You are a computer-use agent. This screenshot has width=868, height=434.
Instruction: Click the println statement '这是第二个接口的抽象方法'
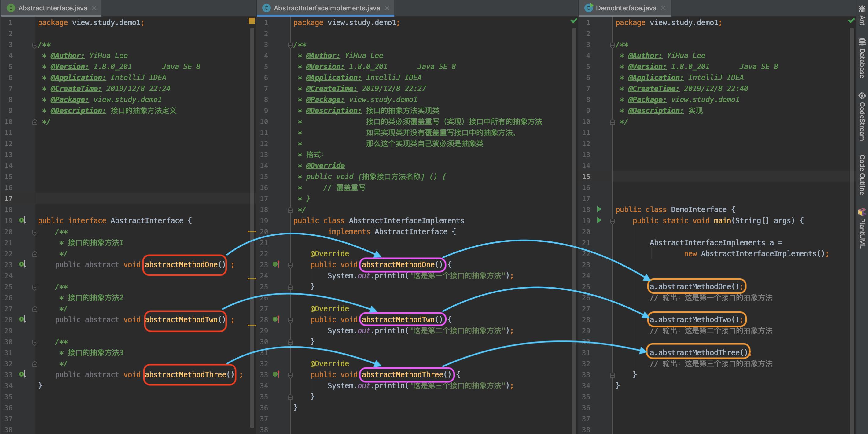pyautogui.click(x=420, y=331)
